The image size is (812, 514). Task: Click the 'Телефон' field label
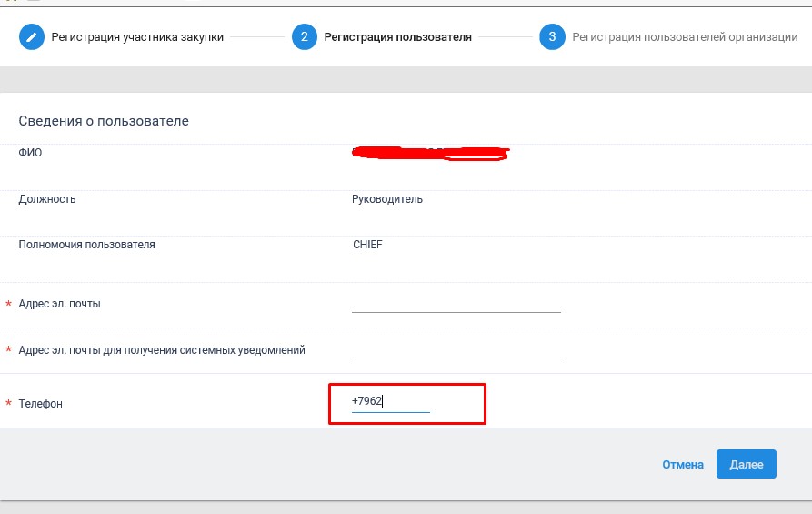pyautogui.click(x=41, y=403)
